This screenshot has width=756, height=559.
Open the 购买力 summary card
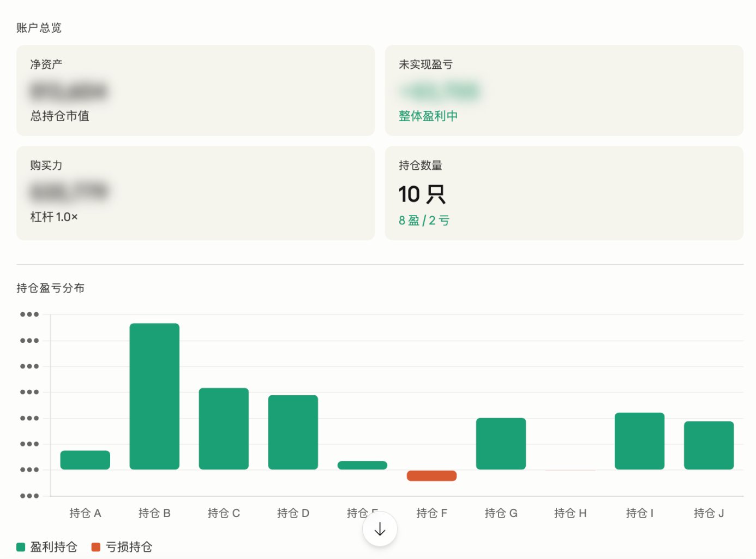tap(195, 193)
